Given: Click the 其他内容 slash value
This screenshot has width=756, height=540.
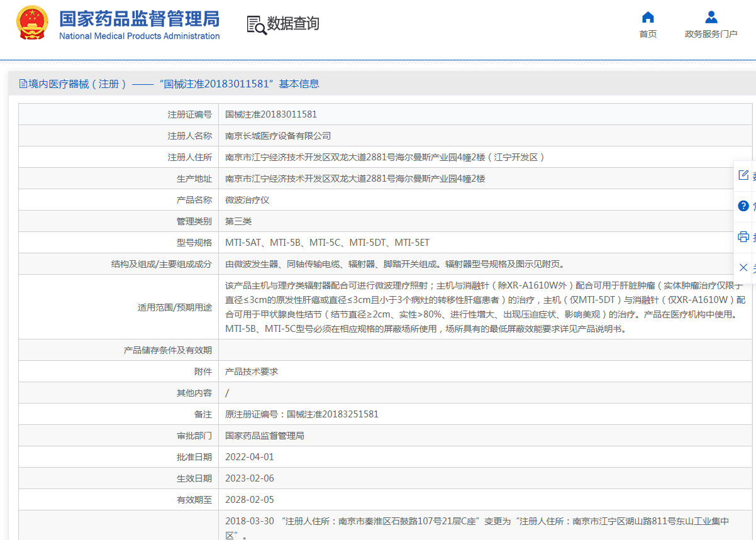Looking at the screenshot, I should (227, 393).
